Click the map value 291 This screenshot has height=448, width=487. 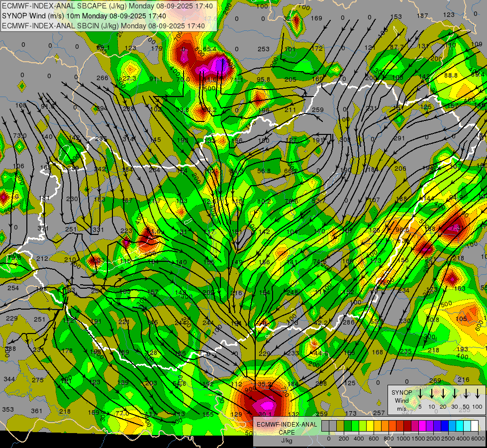(399, 138)
